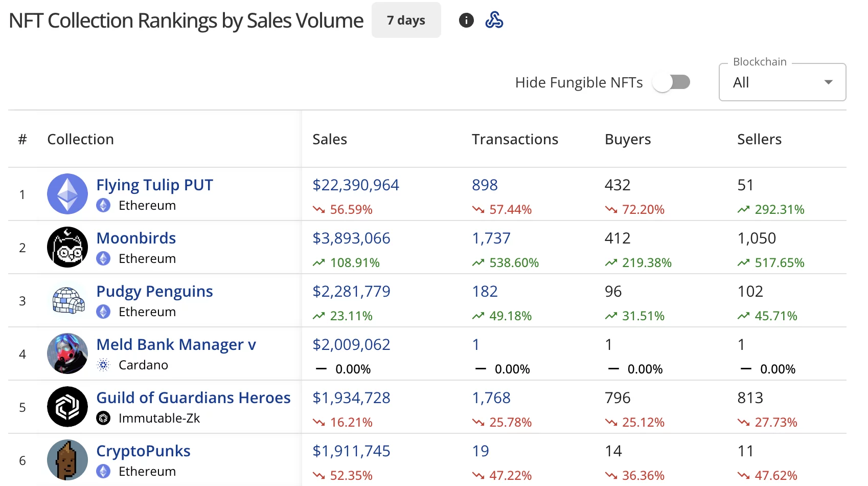The height and width of the screenshot is (486, 868).
Task: Click the Flying Tulip PUT diamond avatar
Action: click(67, 194)
